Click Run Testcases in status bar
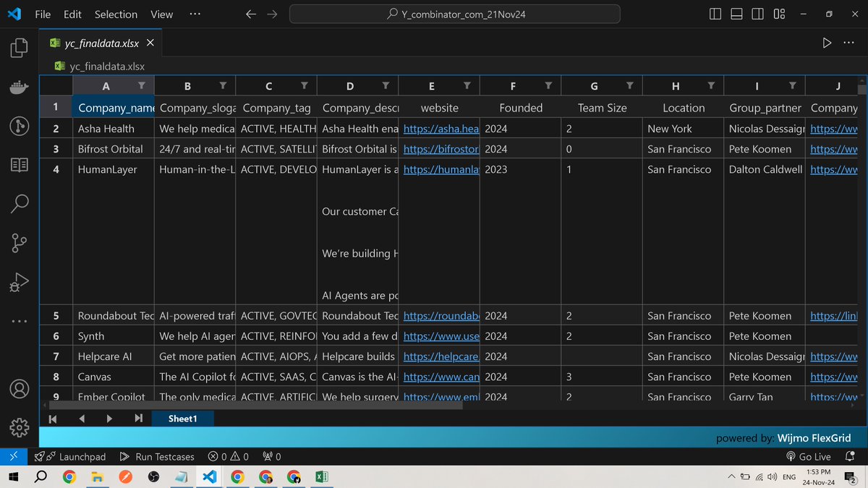Screen dimensions: 868x488 tap(157, 457)
